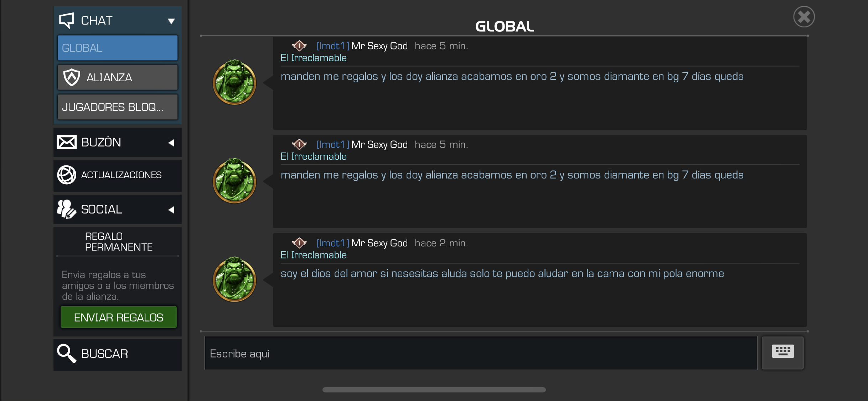The height and width of the screenshot is (401, 868).
Task: Select the Global chat channel
Action: click(x=118, y=48)
